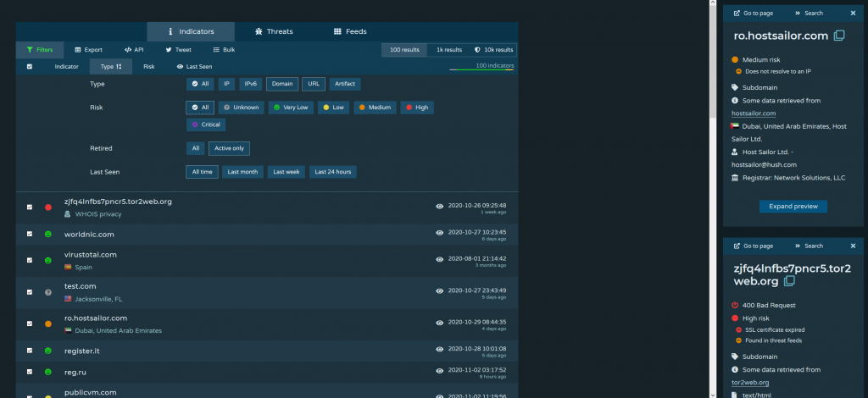Uncheck the reg.ru row checkbox
The width and height of the screenshot is (868, 398).
click(x=30, y=372)
